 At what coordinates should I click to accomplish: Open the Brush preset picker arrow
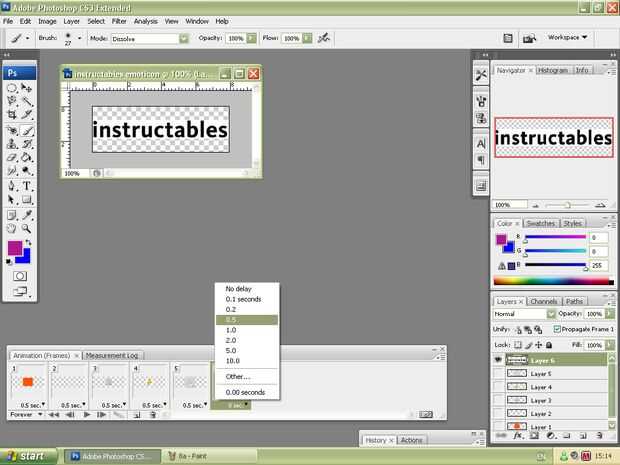coord(79,38)
